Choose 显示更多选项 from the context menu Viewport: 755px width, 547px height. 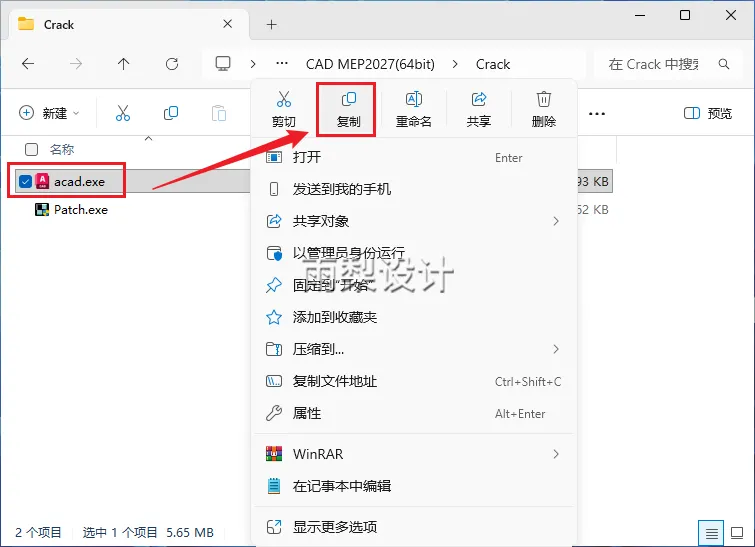pos(415,527)
